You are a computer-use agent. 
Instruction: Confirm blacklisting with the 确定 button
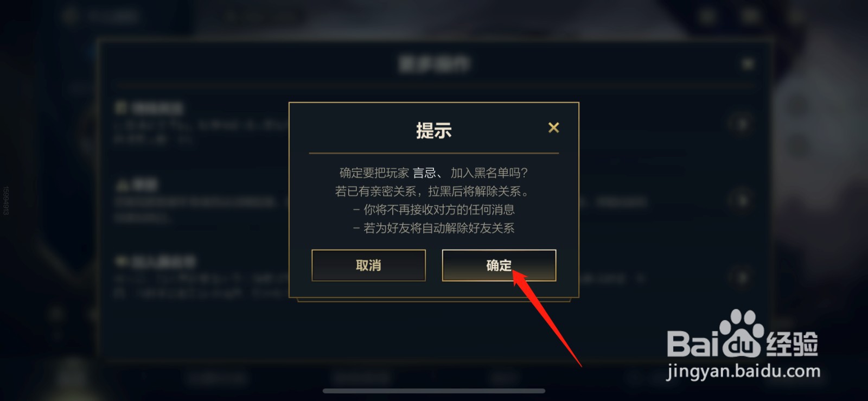tap(499, 265)
